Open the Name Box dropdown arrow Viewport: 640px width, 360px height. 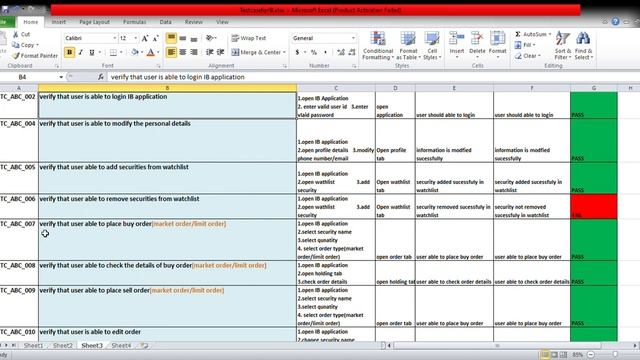tap(61, 77)
